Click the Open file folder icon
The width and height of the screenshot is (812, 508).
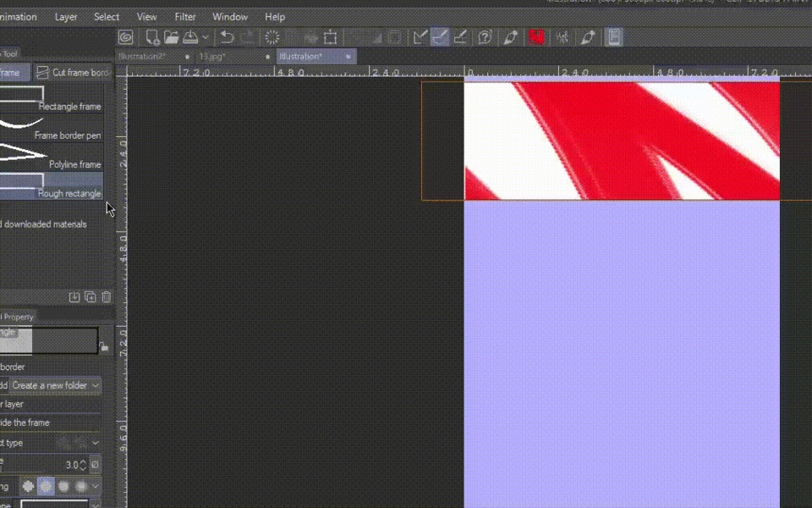(x=172, y=37)
